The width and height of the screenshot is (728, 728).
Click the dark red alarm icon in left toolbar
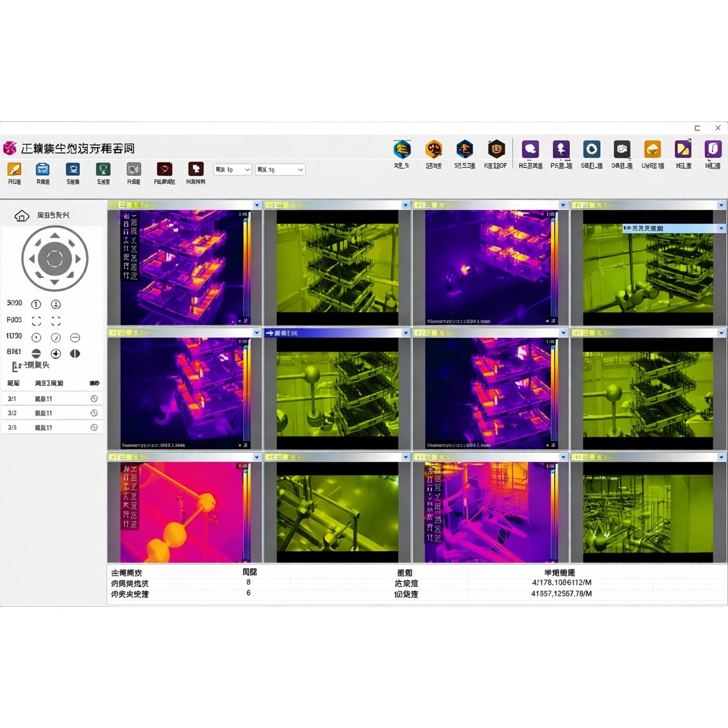coord(164,170)
